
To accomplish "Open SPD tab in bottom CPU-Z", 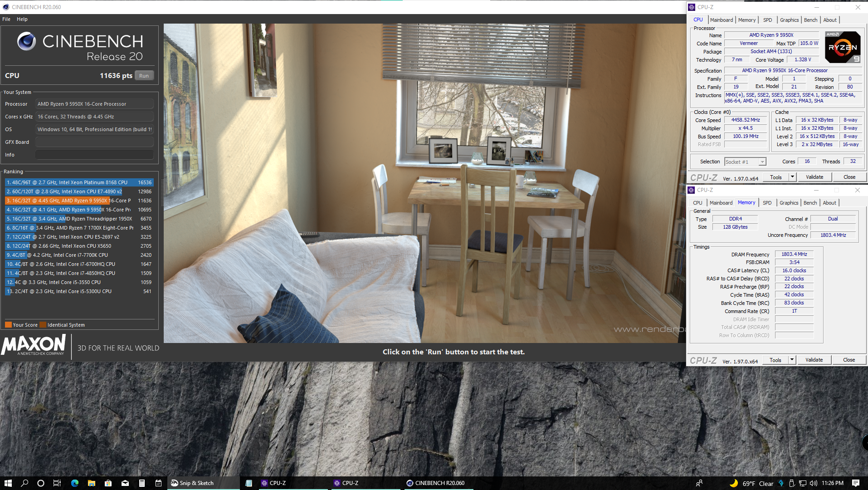I will pos(767,203).
